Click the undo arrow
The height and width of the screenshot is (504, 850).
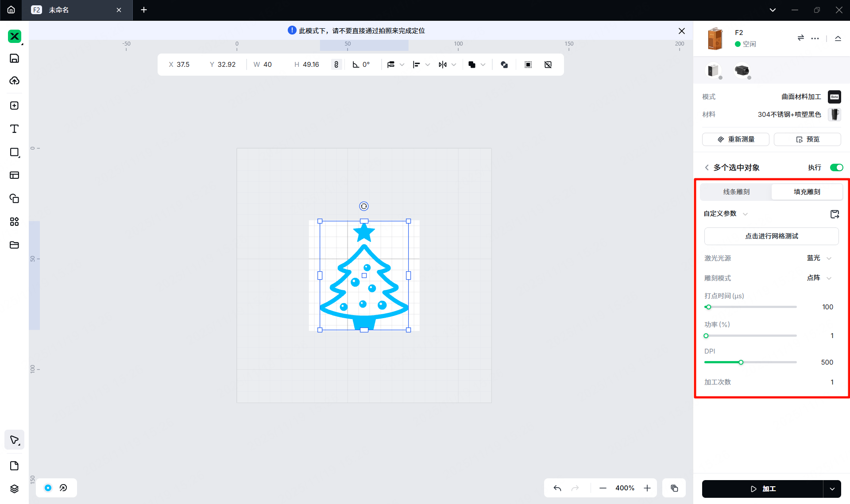point(557,488)
